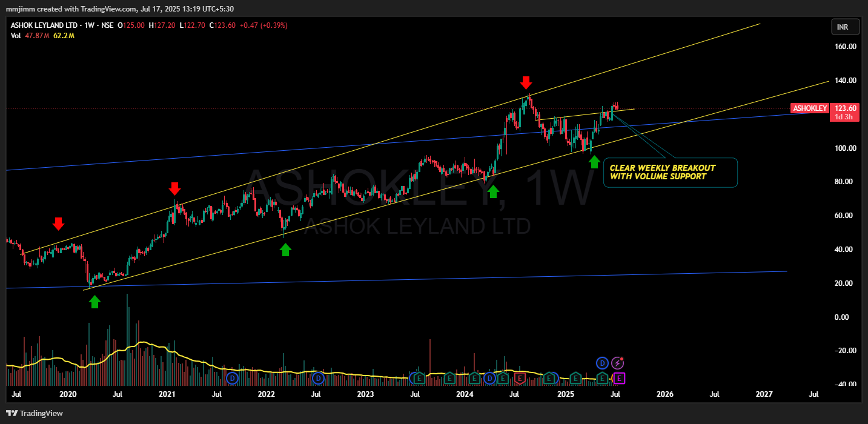Open the green earnings marker just after 2024
This screenshot has width=868, height=424.
[474, 379]
